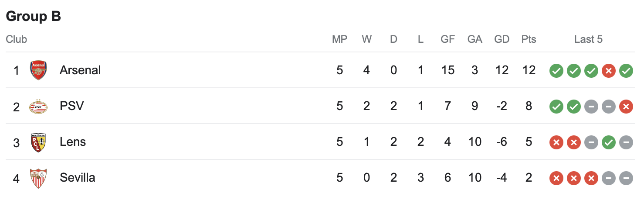Click Arsenal's red loss icon in Last 5
This screenshot has height=207, width=644.
tap(608, 71)
